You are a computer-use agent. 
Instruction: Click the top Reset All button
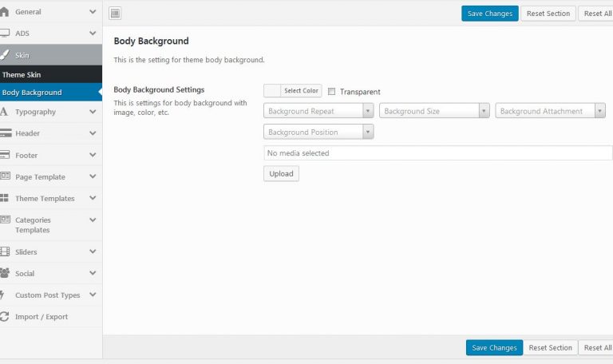point(595,14)
